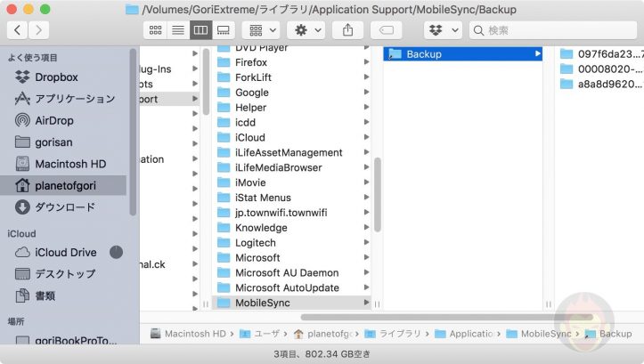This screenshot has width=644, height=364.
Task: Expand the Google folder arrow
Action: pyautogui.click(x=366, y=92)
